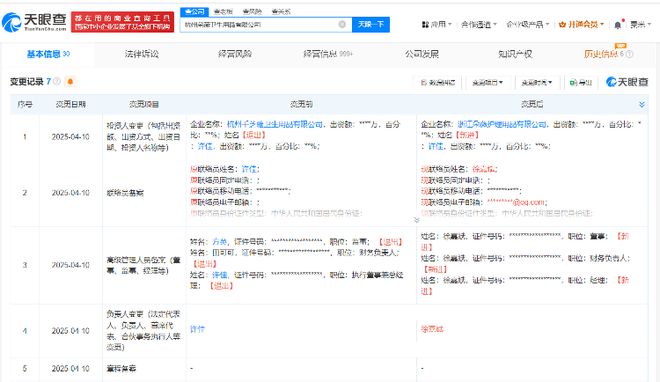Switch to the 法律诉讼 tab
The image size is (660, 382).
point(141,54)
